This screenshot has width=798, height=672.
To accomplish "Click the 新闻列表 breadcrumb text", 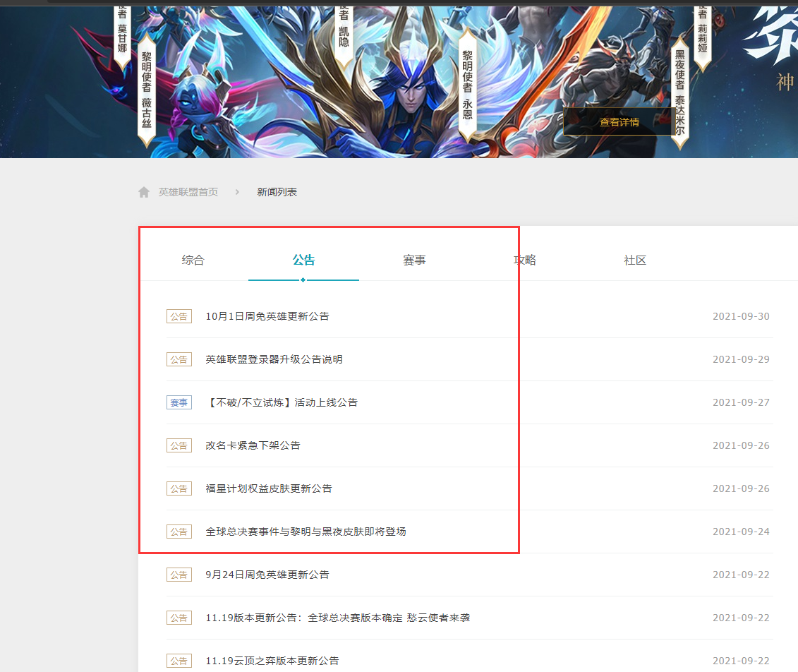I will 277,192.
